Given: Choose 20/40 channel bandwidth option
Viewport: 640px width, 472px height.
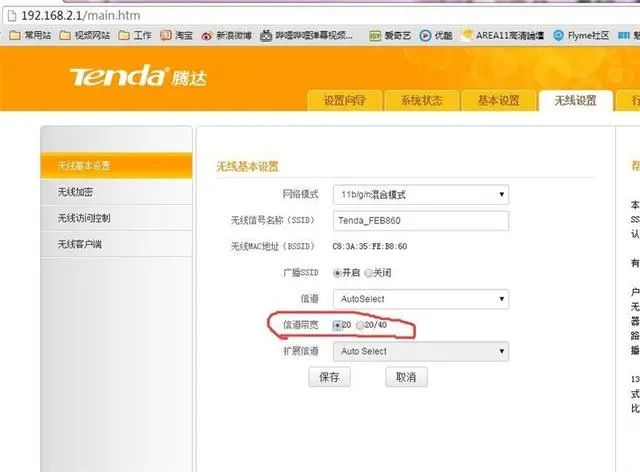Looking at the screenshot, I should (x=361, y=325).
